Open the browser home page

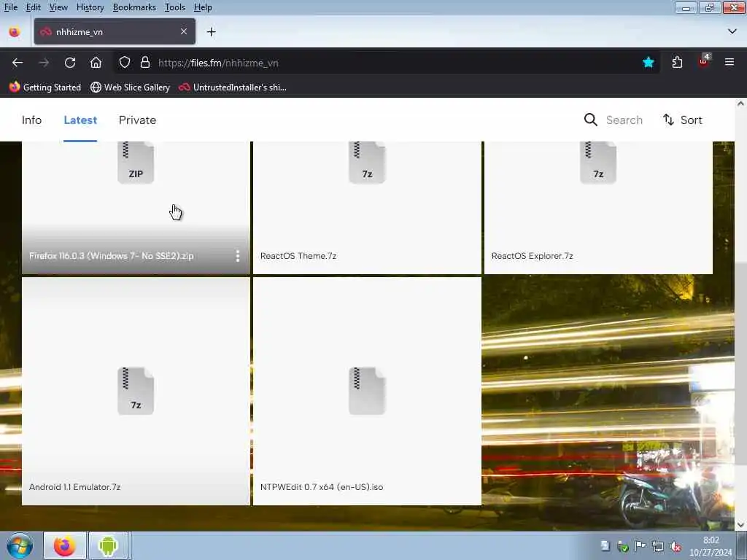pyautogui.click(x=96, y=63)
